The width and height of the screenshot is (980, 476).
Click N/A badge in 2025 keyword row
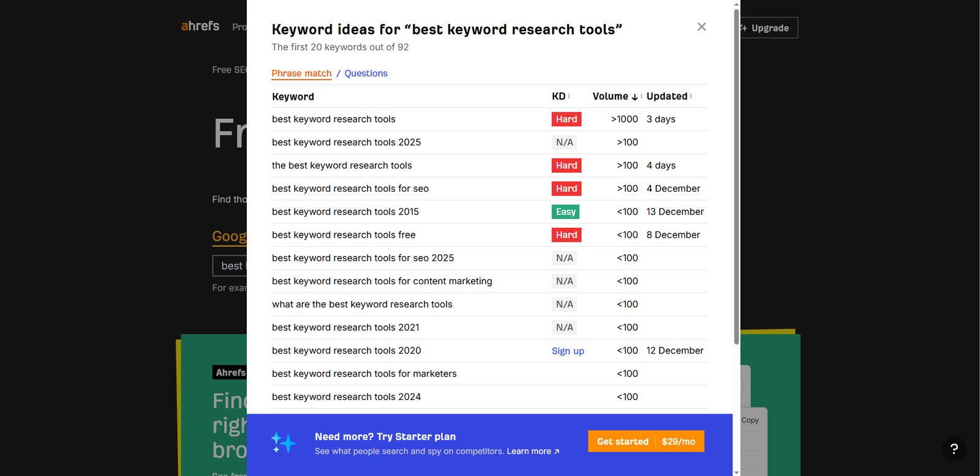point(565,142)
